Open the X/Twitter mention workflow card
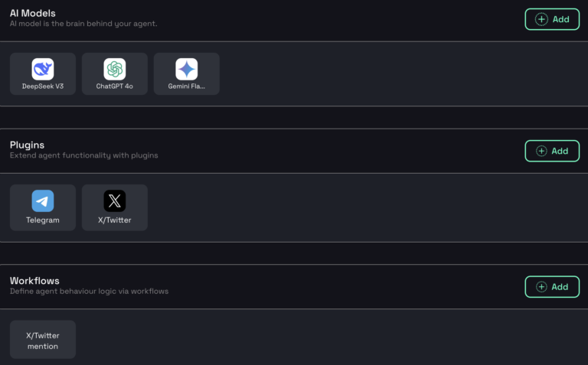 43,340
